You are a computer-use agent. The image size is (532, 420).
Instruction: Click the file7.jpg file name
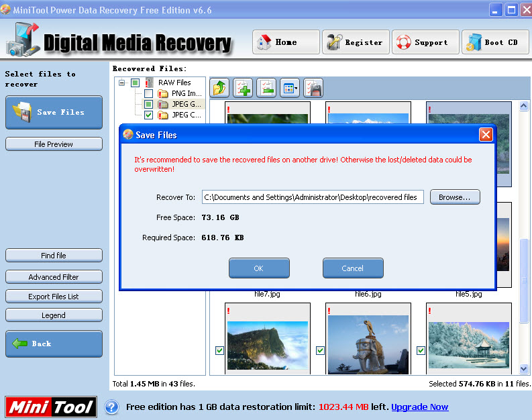click(x=268, y=294)
